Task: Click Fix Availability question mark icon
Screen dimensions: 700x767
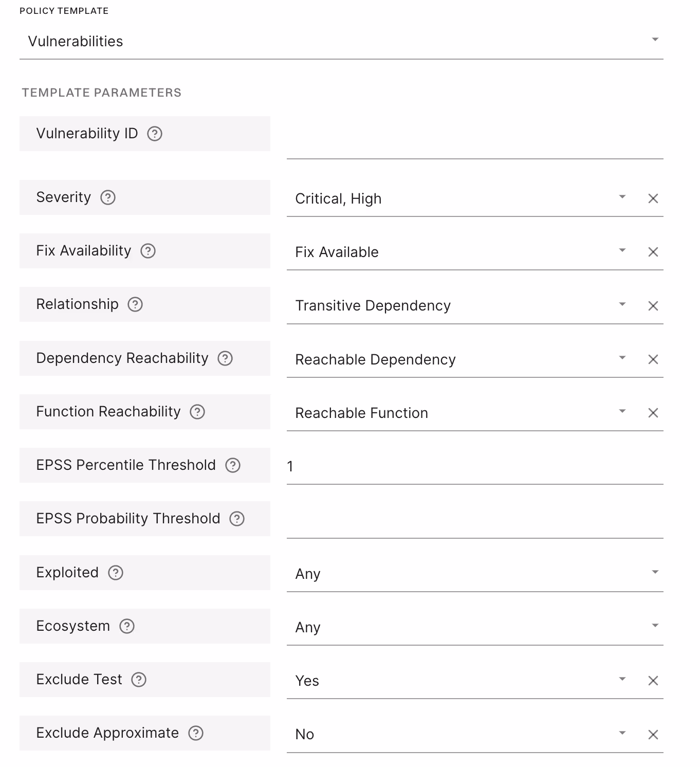Action: coord(148,251)
